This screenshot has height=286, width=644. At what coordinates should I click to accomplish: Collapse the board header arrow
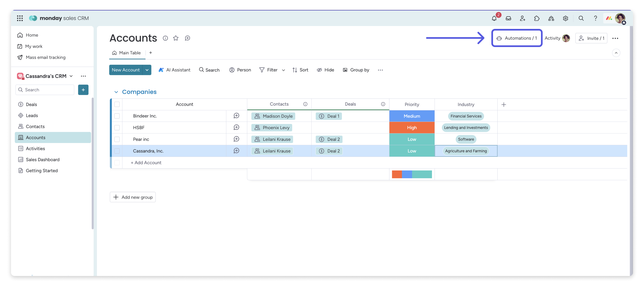tap(616, 53)
